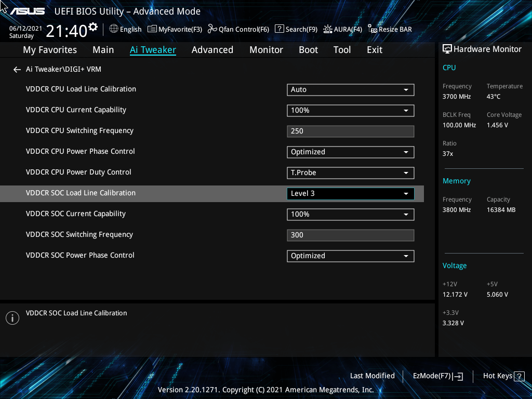The height and width of the screenshot is (399, 532).
Task: Select the Ai Tweaker tab
Action: coord(153,50)
